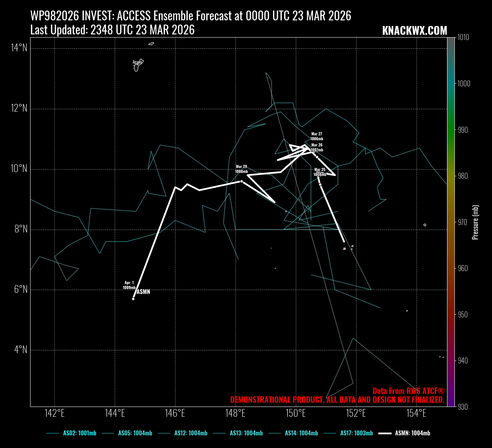Select the AS12: 1004mb legend entry

tap(191, 433)
